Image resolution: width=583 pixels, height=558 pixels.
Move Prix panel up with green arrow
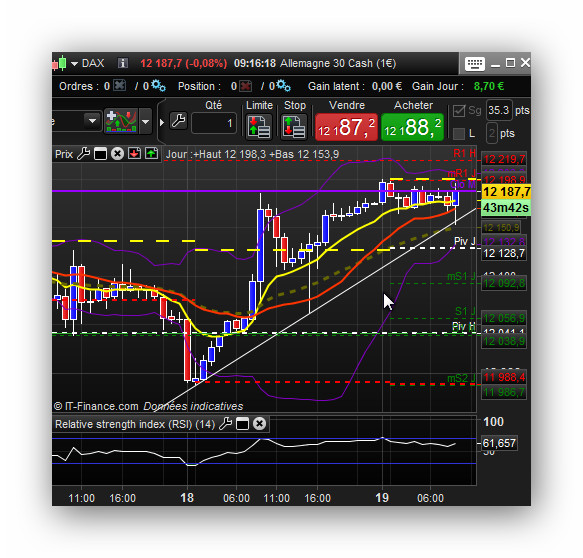pyautogui.click(x=151, y=154)
